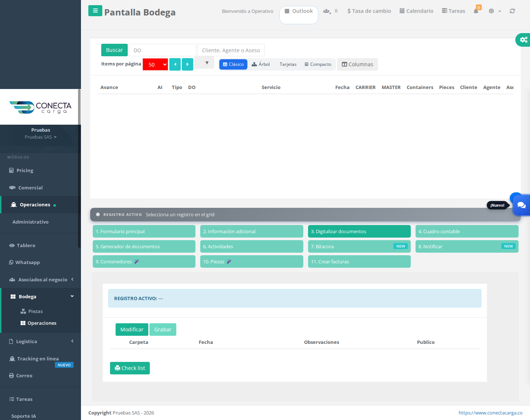The width and height of the screenshot is (530, 420).
Task: Click the refresh icon in top bar
Action: [512, 11]
